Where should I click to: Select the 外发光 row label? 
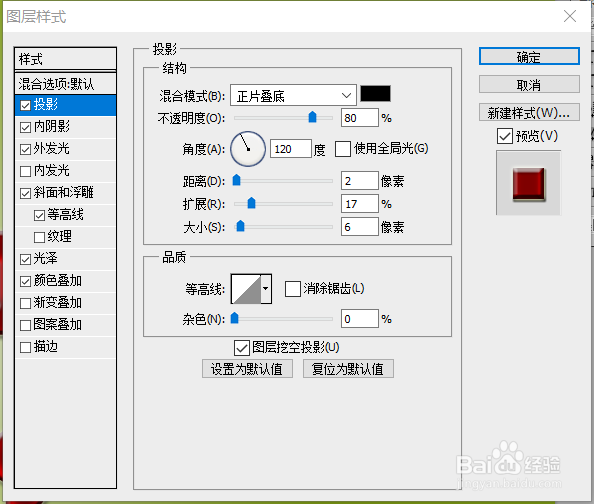point(52,149)
